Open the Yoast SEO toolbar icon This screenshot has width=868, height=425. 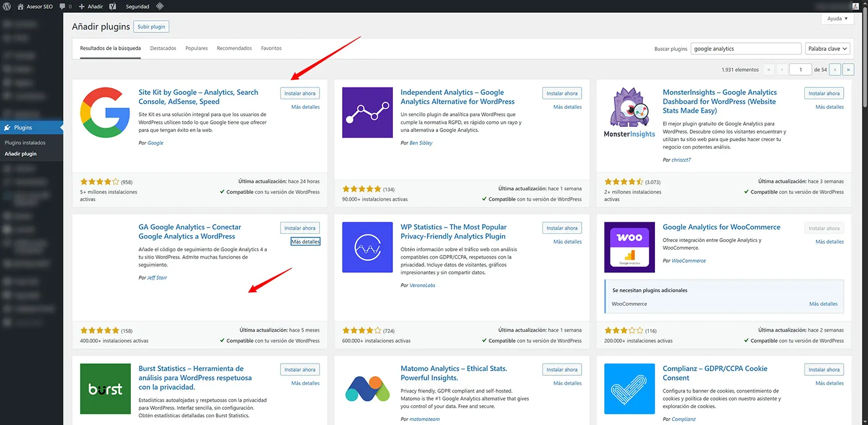click(112, 6)
